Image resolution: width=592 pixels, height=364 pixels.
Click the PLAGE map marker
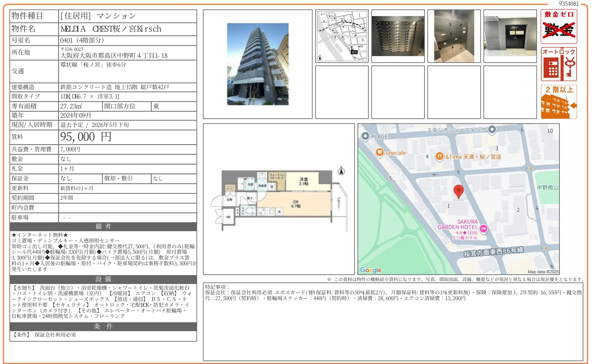pos(365,136)
